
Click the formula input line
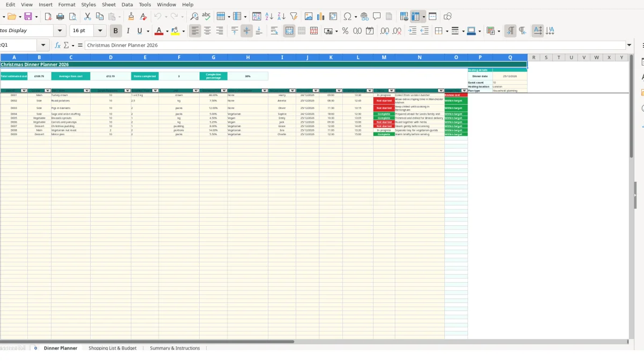(355, 46)
